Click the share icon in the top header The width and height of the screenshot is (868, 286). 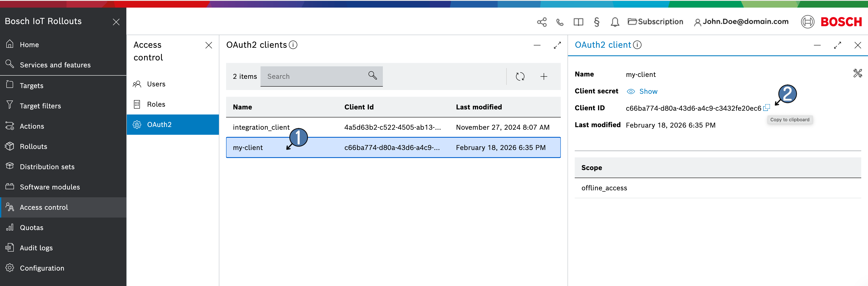pos(542,22)
